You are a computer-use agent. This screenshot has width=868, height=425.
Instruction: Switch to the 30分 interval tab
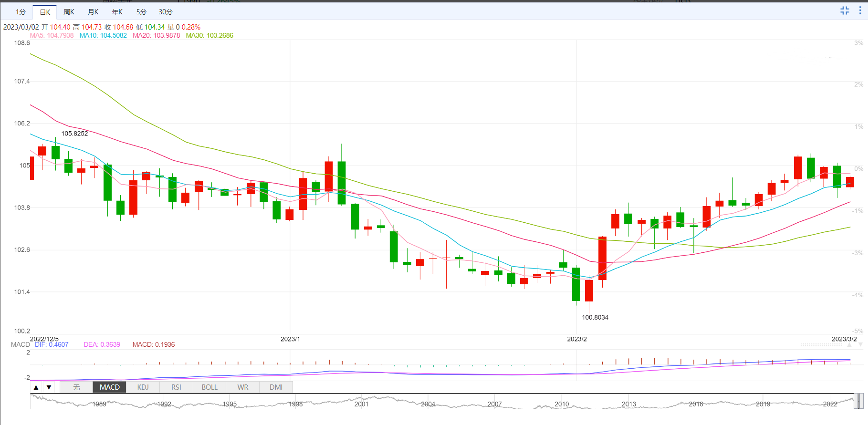[166, 12]
